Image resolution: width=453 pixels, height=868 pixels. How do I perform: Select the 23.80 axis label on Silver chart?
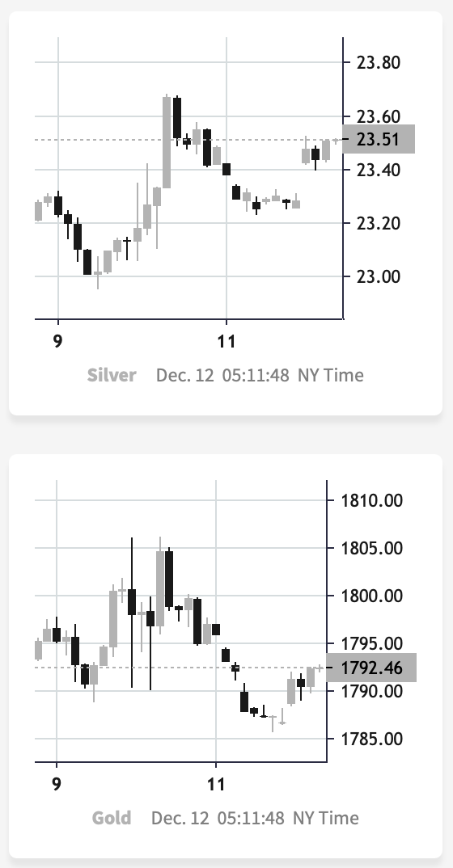[379, 62]
